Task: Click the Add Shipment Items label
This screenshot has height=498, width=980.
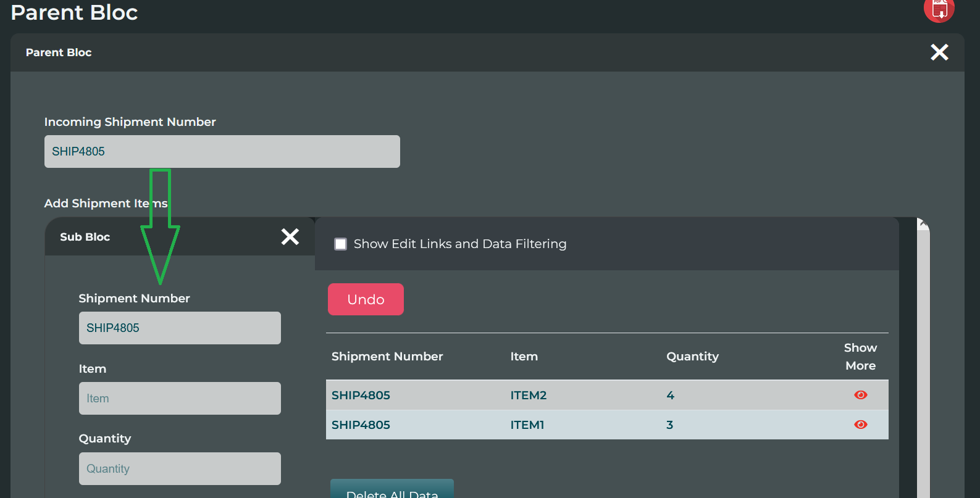Action: 106,203
